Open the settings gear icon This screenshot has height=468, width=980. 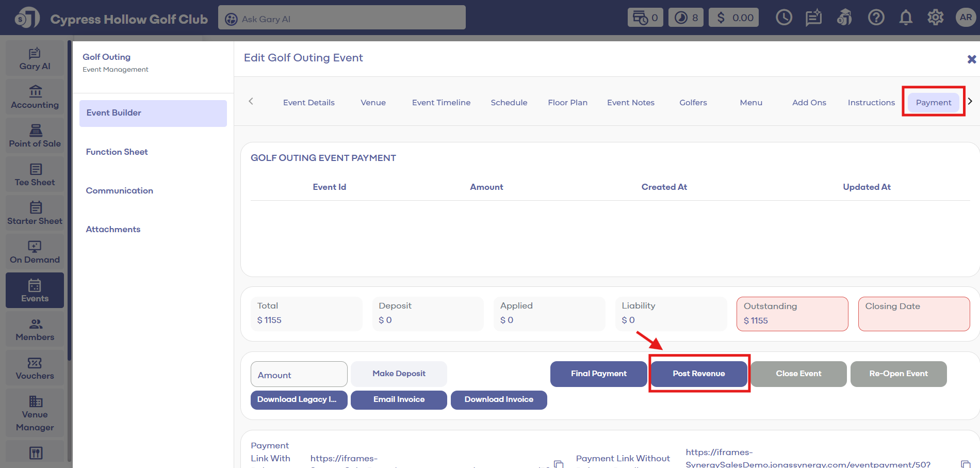point(935,18)
